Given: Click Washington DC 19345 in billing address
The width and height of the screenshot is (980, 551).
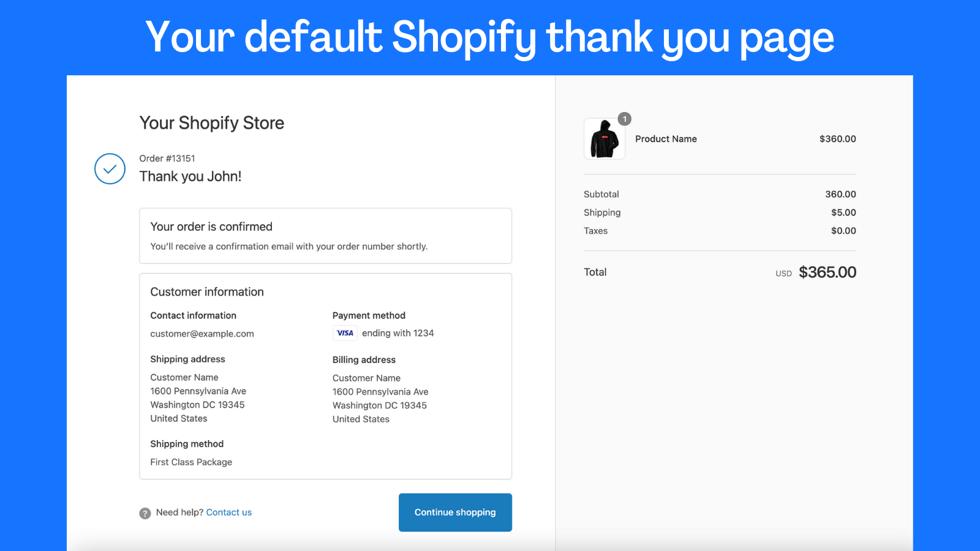Looking at the screenshot, I should (x=380, y=405).
